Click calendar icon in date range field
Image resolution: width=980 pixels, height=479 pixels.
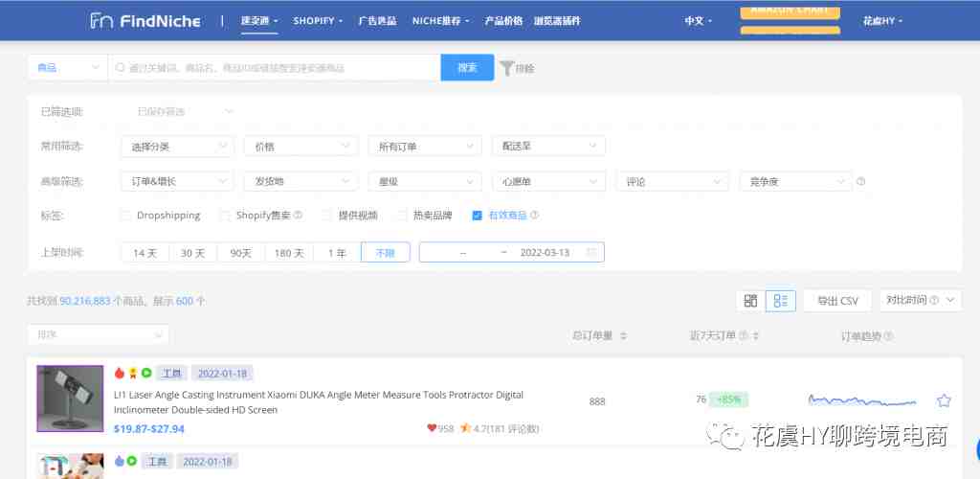(x=591, y=253)
